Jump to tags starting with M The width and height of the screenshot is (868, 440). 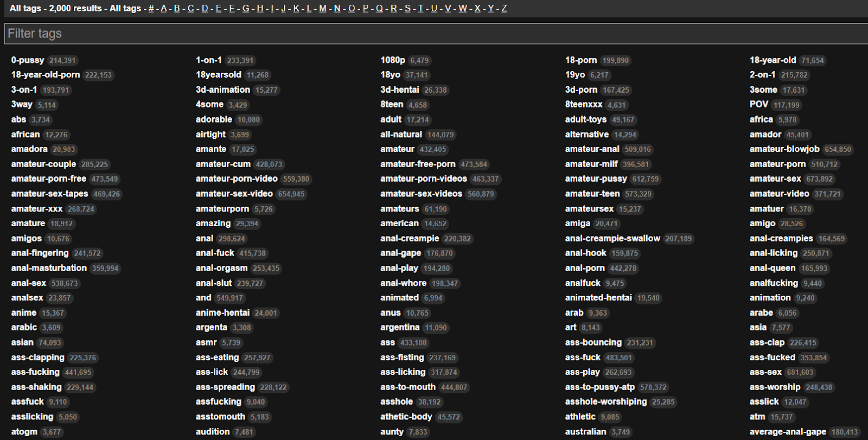323,9
